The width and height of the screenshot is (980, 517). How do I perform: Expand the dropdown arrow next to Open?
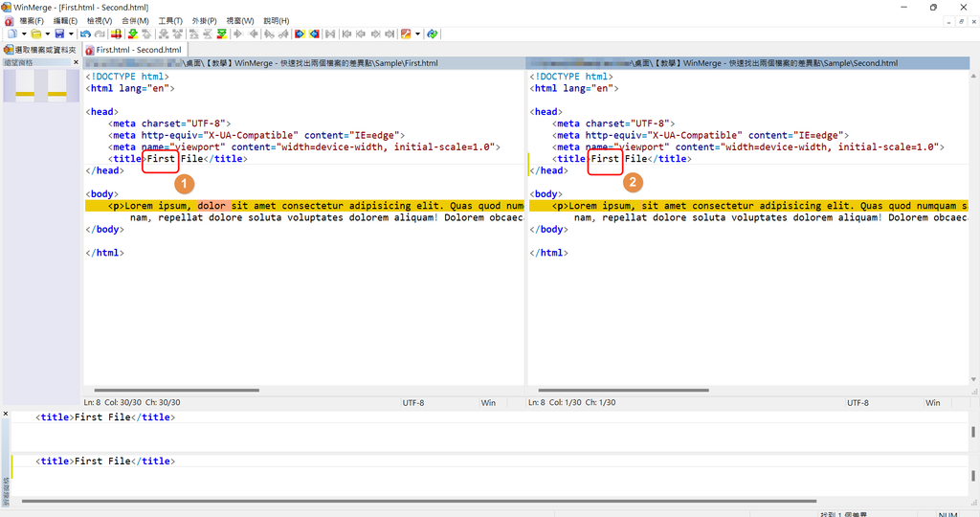pos(47,34)
